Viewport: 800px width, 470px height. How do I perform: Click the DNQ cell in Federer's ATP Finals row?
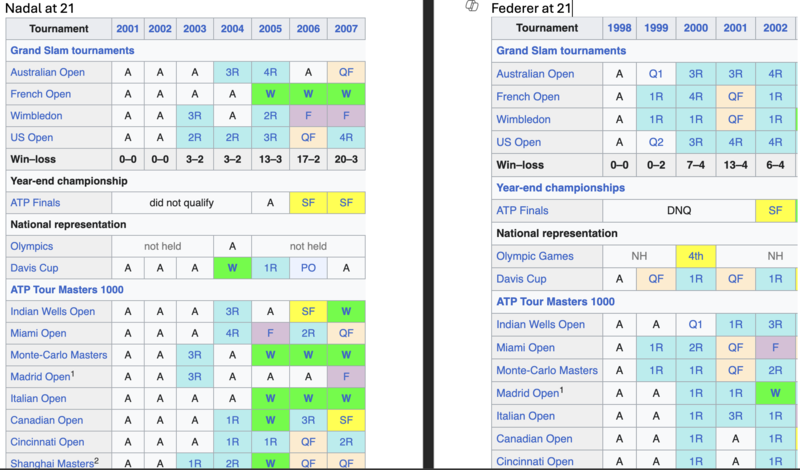coord(679,210)
